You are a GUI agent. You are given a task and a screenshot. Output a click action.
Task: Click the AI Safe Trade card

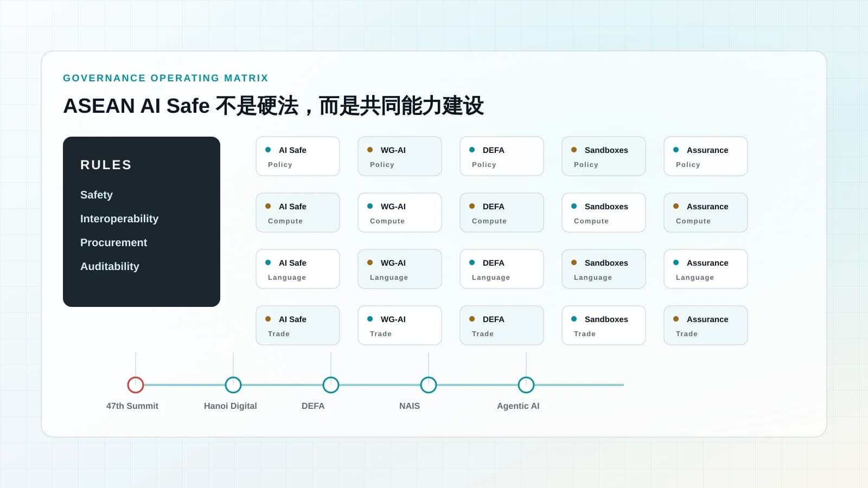[298, 325]
